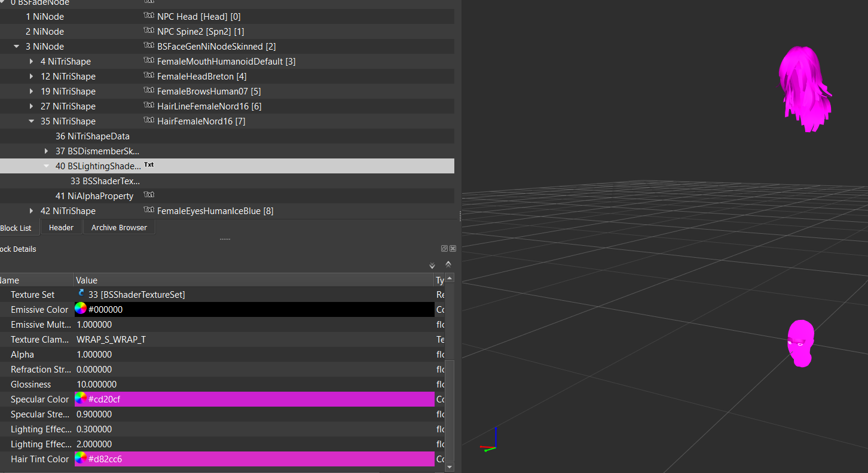This screenshot has height=473, width=868.
Task: Click the Txt icon beside FemaleHeadBreton
Action: tap(149, 75)
